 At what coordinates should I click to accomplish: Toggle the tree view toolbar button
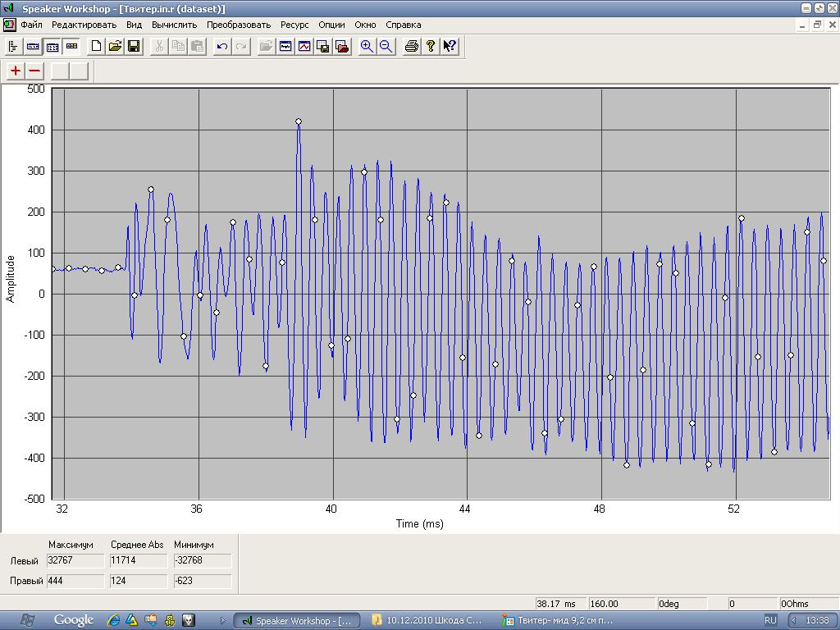[x=13, y=47]
